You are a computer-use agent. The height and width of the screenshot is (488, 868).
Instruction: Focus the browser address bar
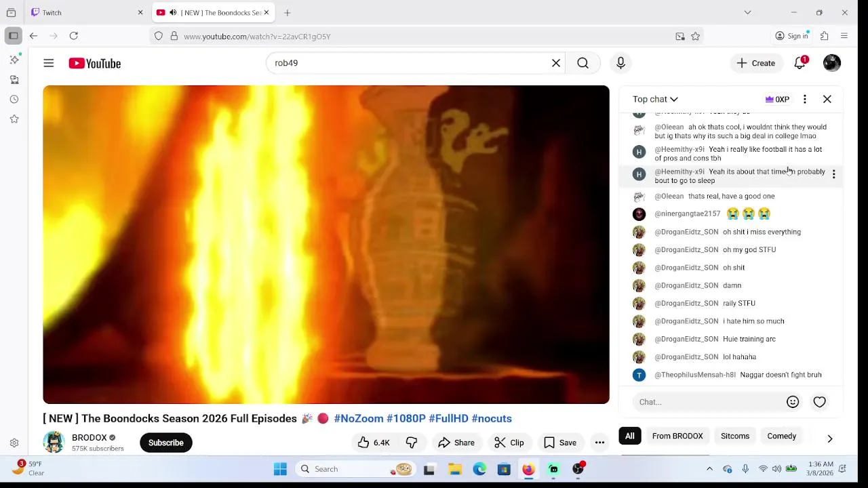[427, 37]
